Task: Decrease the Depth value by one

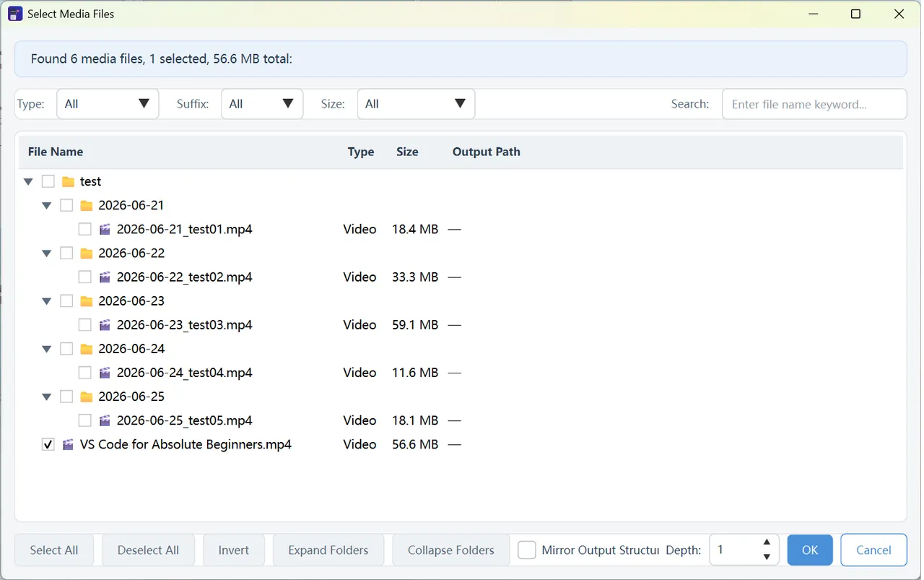Action: pyautogui.click(x=767, y=558)
